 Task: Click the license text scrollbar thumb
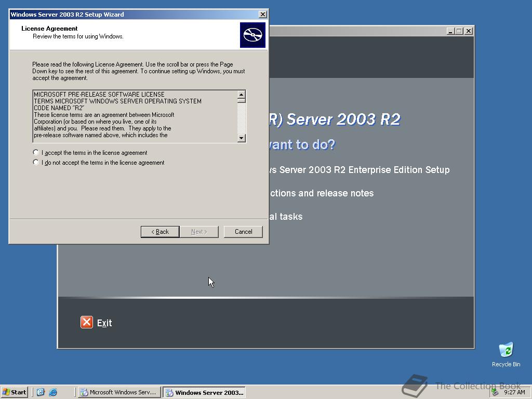(242, 100)
